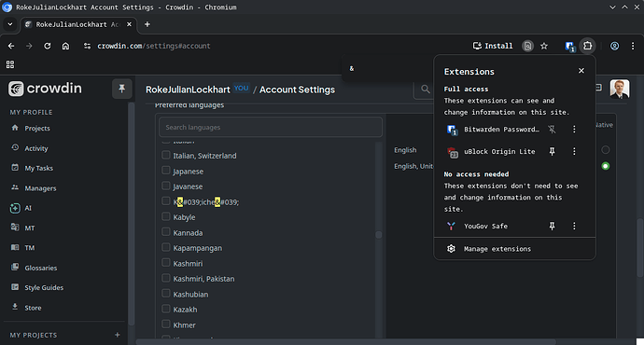Reload the page
Viewport: 644px width, 345px height.
(x=48, y=46)
